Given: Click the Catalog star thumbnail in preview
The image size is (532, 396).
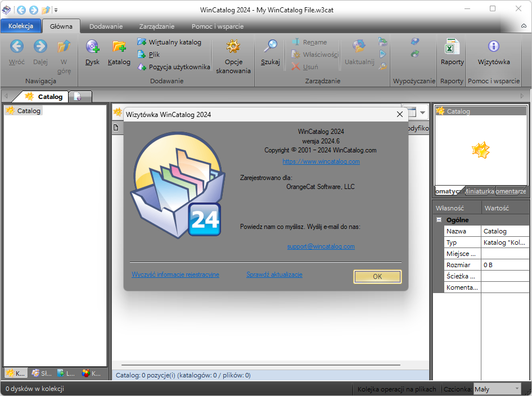Looking at the screenshot, I should pos(481,150).
